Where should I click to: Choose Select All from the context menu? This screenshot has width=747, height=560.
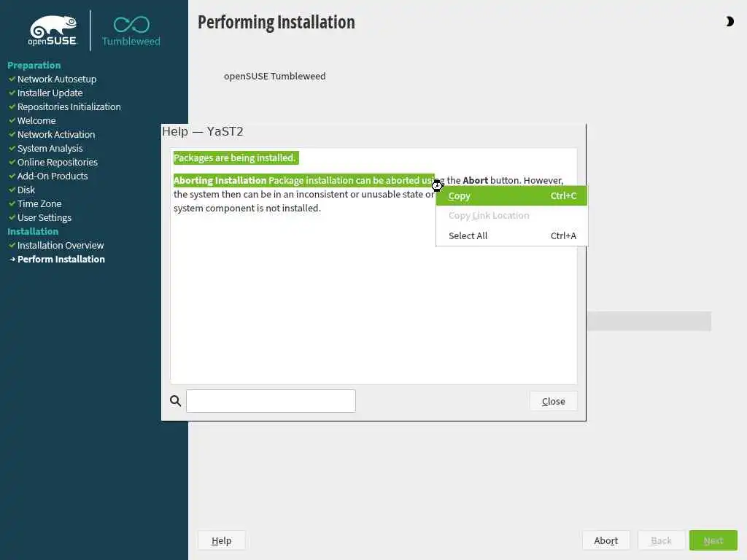click(511, 236)
